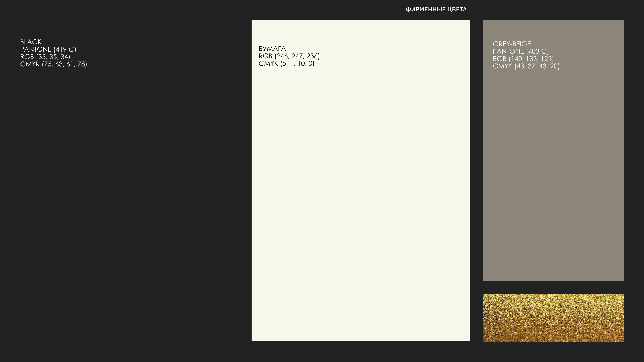Click the word ЦВЕТА in the header
644x362 pixels.
pos(457,10)
